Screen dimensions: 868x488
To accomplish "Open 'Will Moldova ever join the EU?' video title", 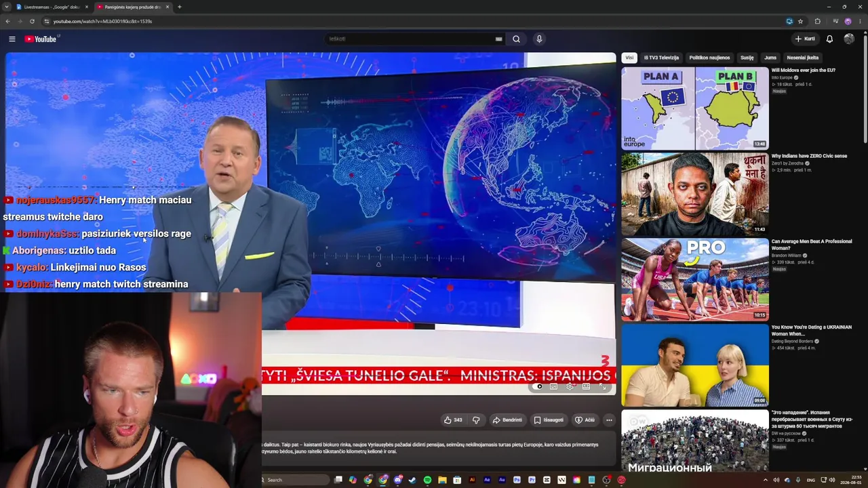I will [803, 70].
